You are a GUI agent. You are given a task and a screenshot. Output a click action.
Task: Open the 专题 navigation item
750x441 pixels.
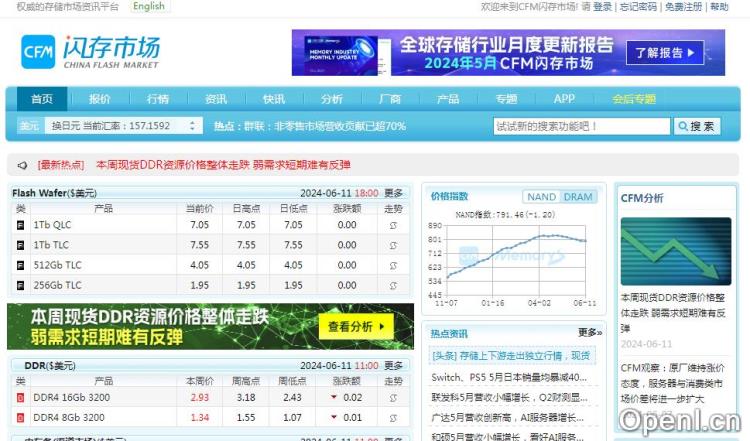(x=507, y=99)
